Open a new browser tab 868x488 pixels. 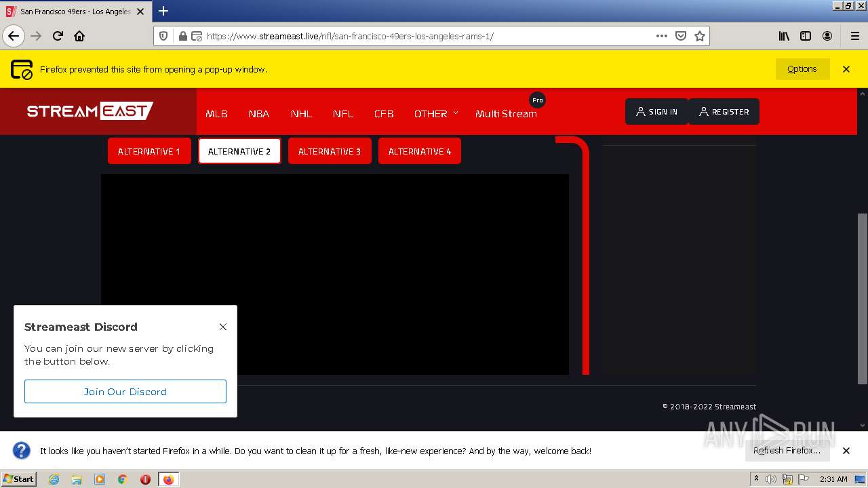click(x=163, y=11)
